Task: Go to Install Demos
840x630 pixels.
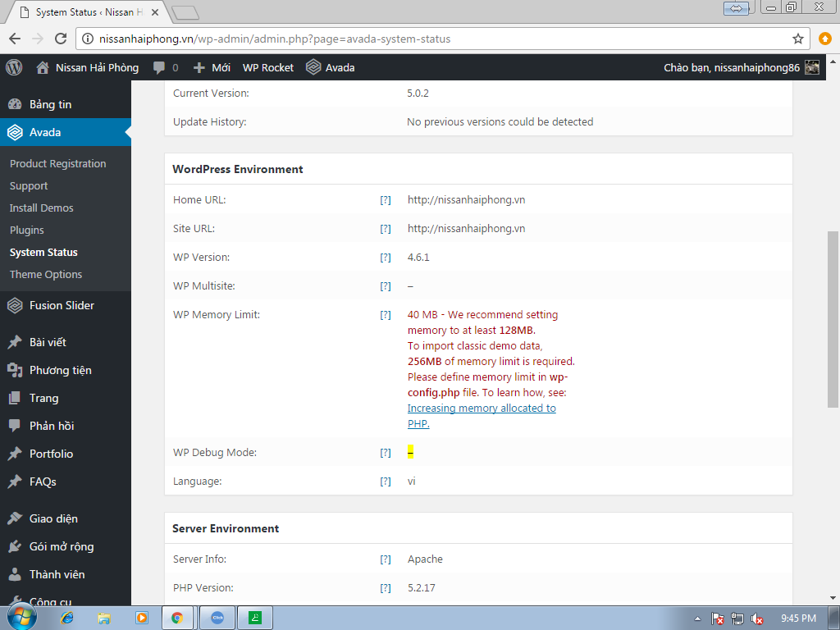Action: tap(41, 208)
